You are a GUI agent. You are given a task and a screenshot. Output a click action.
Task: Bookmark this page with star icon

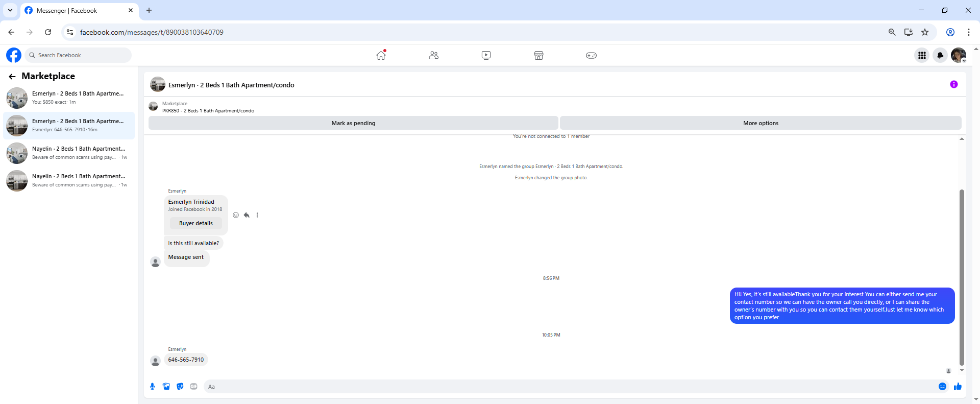(925, 32)
